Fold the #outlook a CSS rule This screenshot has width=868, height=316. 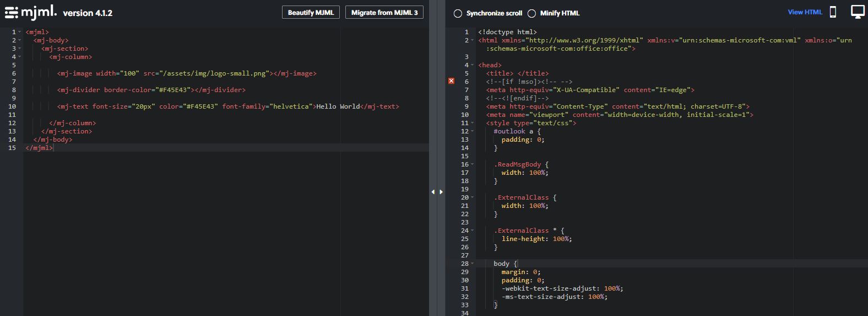[473, 131]
